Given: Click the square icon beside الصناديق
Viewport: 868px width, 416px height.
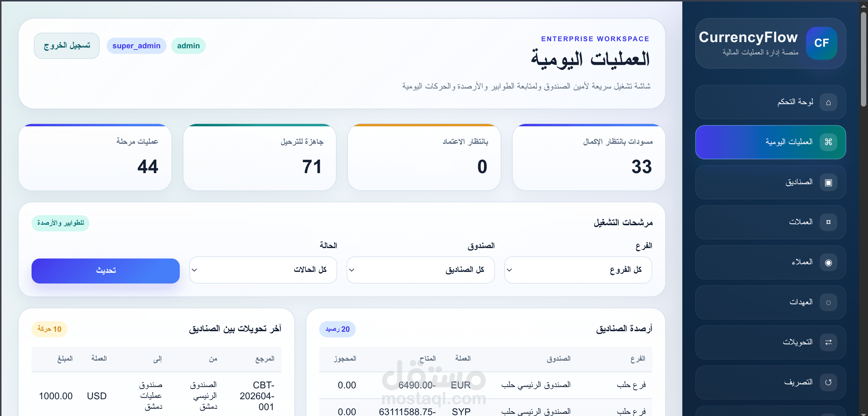Looking at the screenshot, I should coord(828,183).
